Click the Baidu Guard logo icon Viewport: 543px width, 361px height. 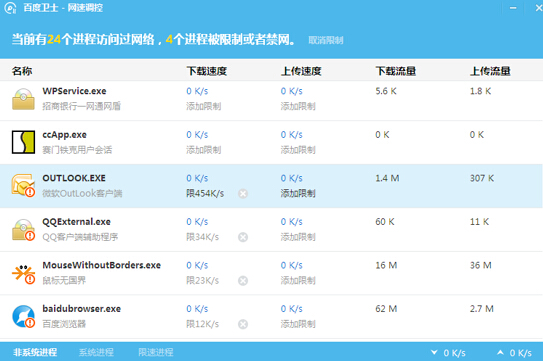10,8
